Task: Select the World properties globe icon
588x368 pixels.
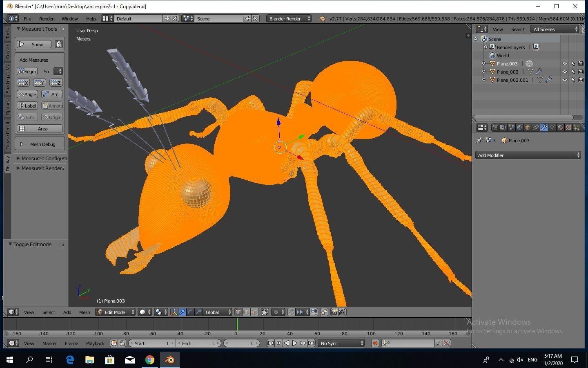Action: click(x=519, y=128)
